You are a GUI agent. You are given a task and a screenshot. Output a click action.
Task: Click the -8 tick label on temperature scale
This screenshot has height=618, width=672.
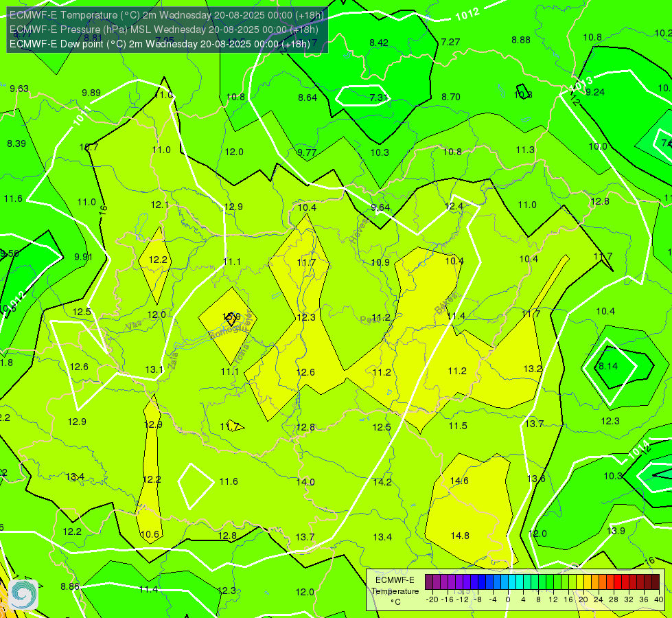coord(478,599)
